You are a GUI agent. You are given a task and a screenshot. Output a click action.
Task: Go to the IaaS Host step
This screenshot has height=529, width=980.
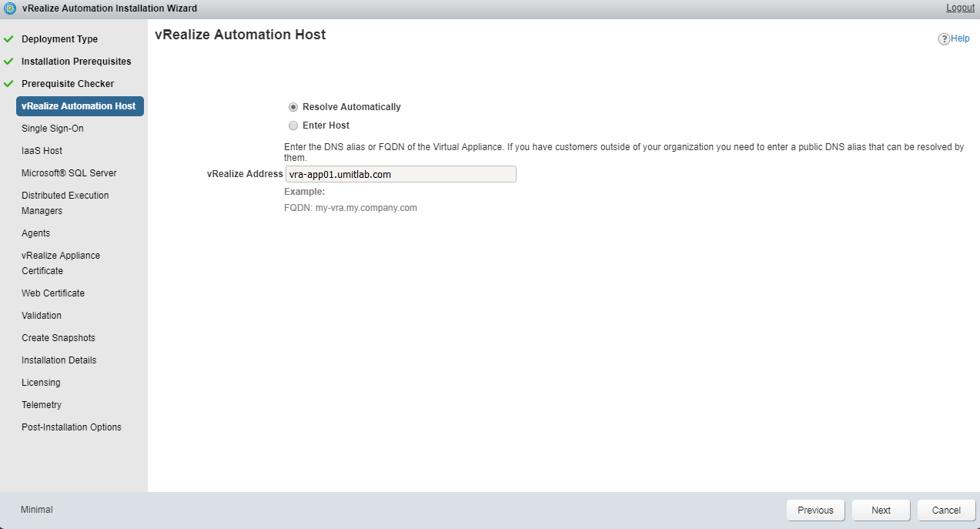tap(42, 151)
